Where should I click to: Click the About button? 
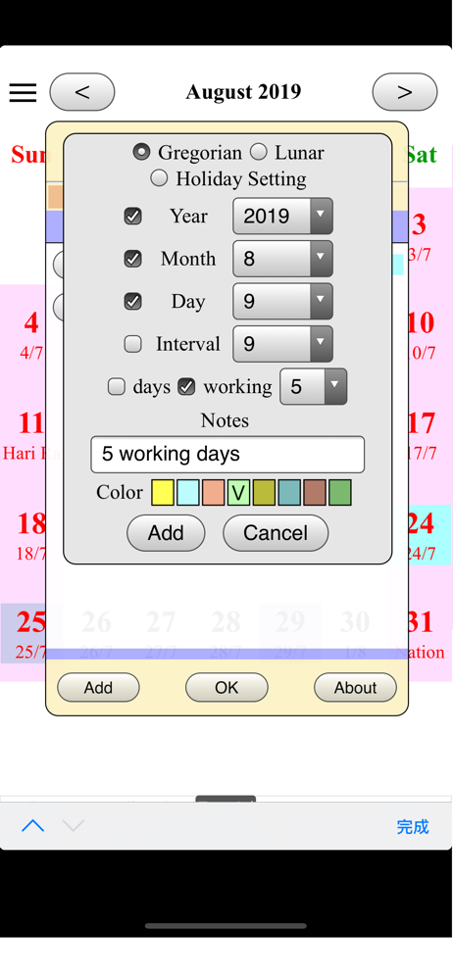point(355,688)
